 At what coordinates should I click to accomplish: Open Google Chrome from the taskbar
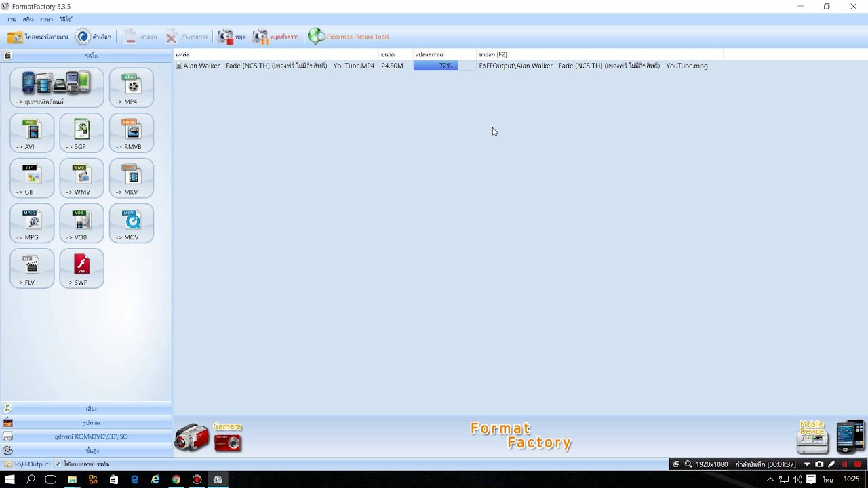pyautogui.click(x=176, y=479)
